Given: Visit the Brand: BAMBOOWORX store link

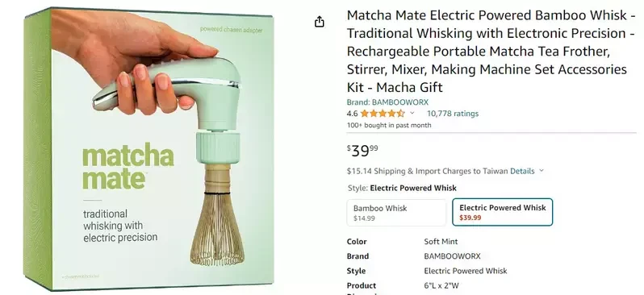Looking at the screenshot, I should tap(387, 102).
